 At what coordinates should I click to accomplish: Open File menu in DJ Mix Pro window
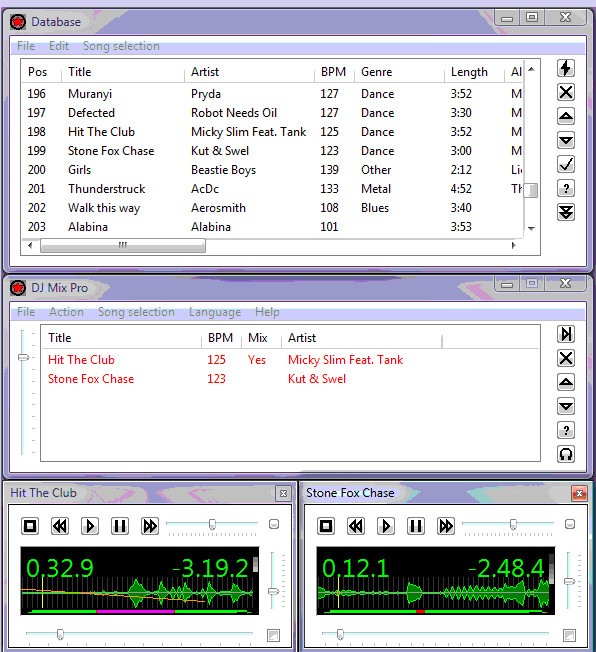click(x=26, y=312)
